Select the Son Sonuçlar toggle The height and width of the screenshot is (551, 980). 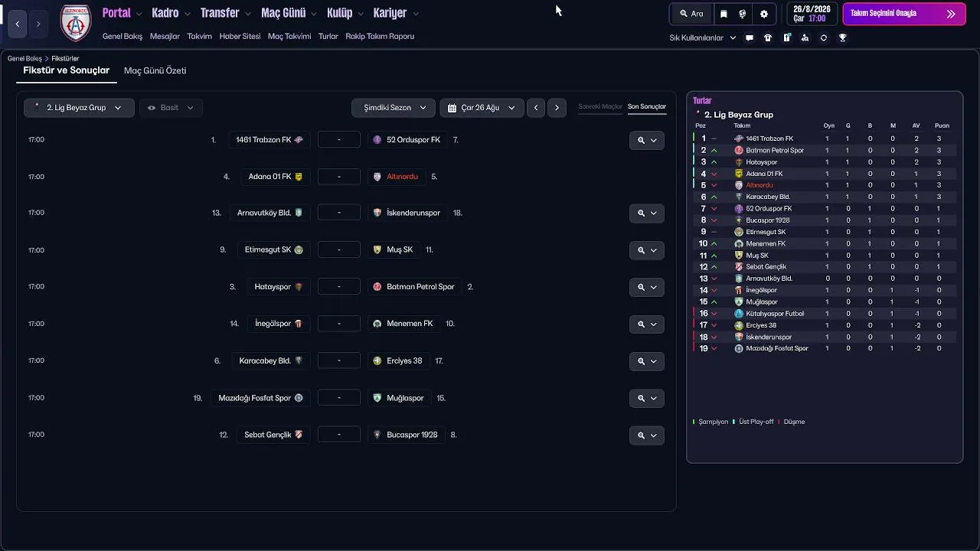(647, 106)
